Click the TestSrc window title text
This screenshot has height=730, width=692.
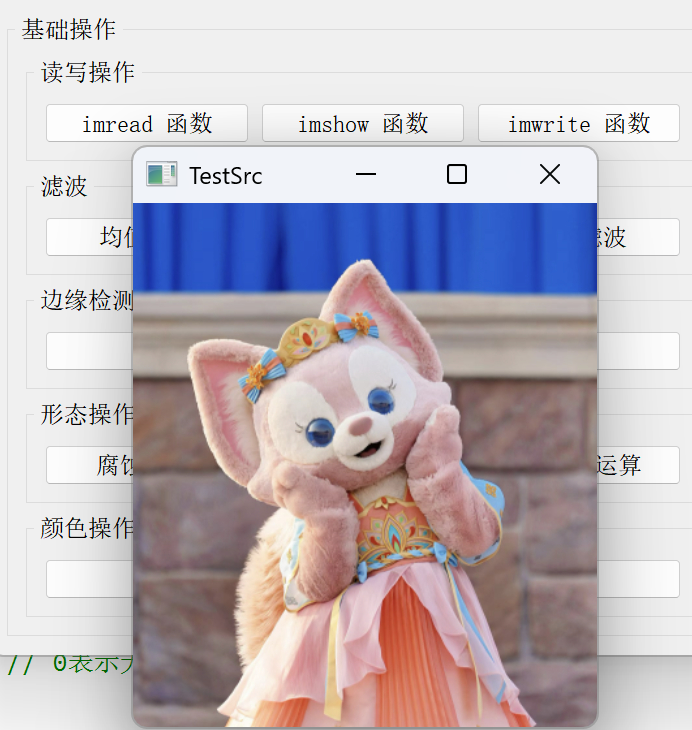[x=226, y=176]
